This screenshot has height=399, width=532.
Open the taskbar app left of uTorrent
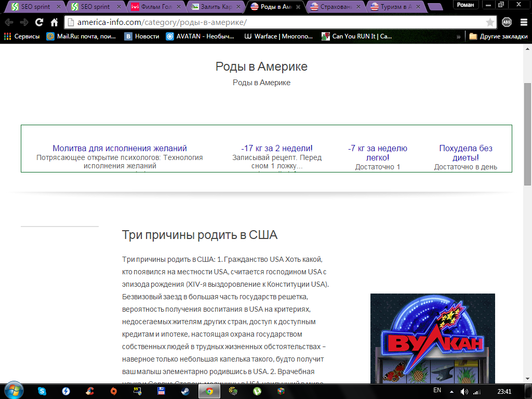coord(233,391)
